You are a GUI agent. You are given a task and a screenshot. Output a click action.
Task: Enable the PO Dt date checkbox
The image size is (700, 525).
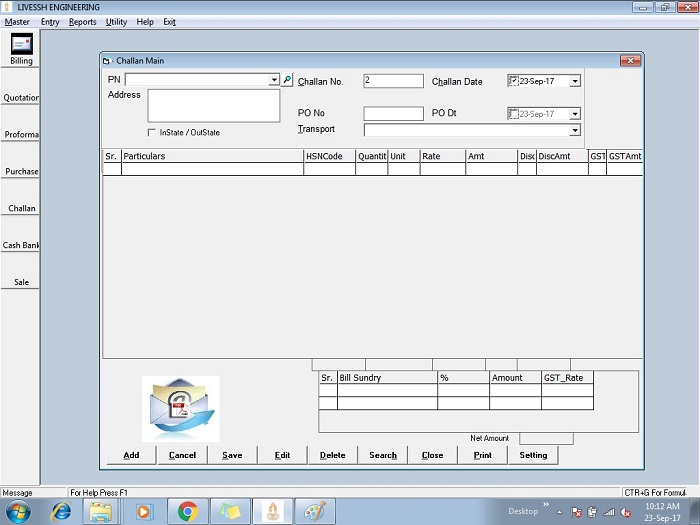tap(513, 114)
